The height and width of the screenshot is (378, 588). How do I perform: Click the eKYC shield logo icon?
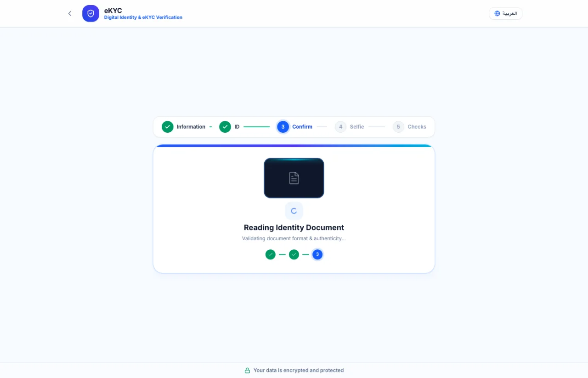pyautogui.click(x=90, y=13)
